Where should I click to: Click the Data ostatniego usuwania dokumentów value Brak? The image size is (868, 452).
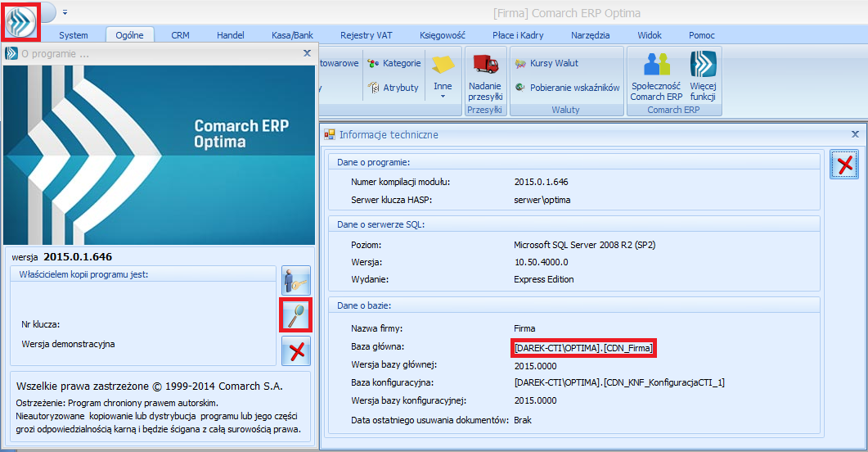coord(523,420)
